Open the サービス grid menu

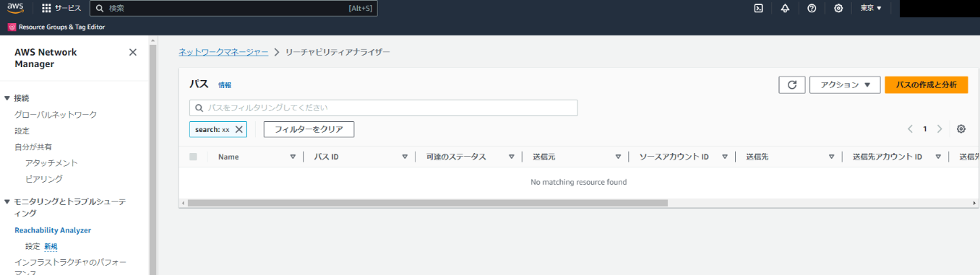[x=61, y=8]
